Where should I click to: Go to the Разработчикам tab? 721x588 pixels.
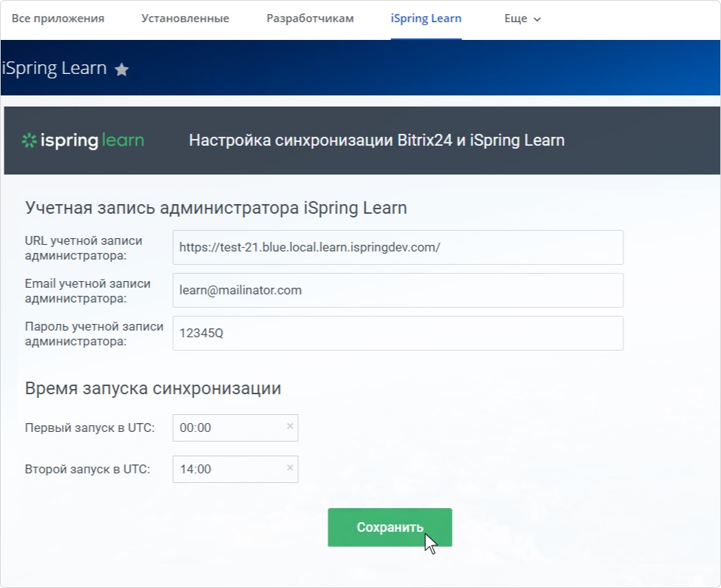[x=311, y=18]
